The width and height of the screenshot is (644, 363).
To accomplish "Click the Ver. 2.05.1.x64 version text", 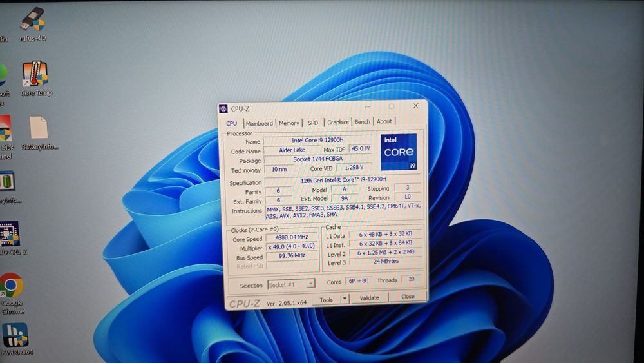I will [287, 304].
